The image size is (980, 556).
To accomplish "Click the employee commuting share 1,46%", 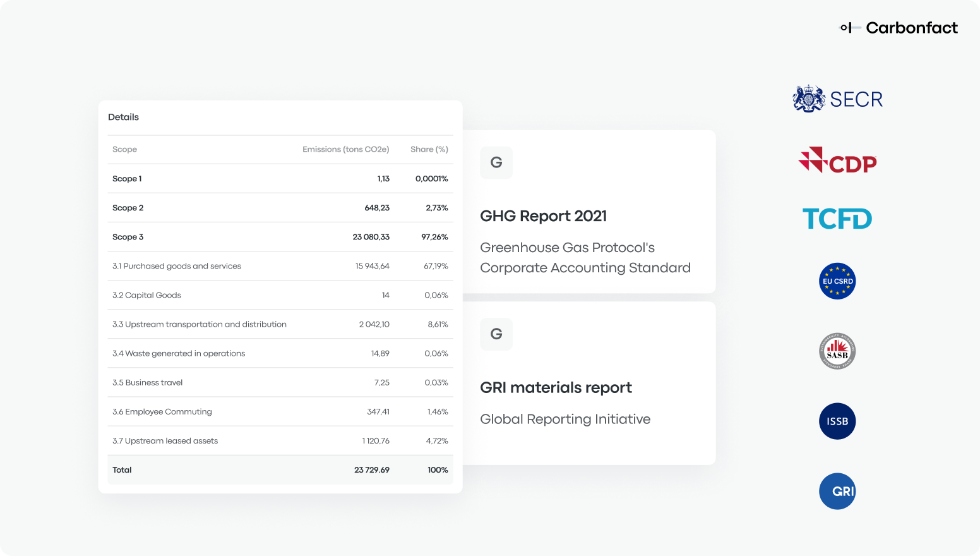I will point(438,411).
